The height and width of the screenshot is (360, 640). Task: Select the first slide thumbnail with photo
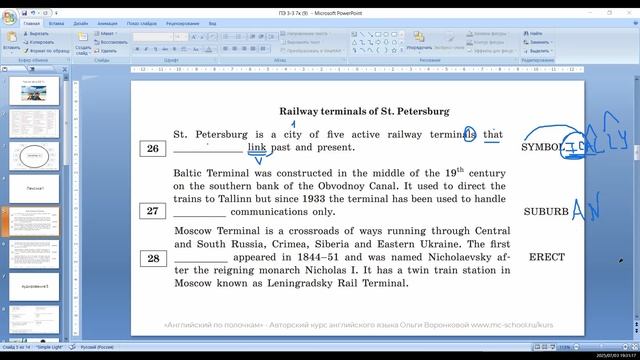34,91
